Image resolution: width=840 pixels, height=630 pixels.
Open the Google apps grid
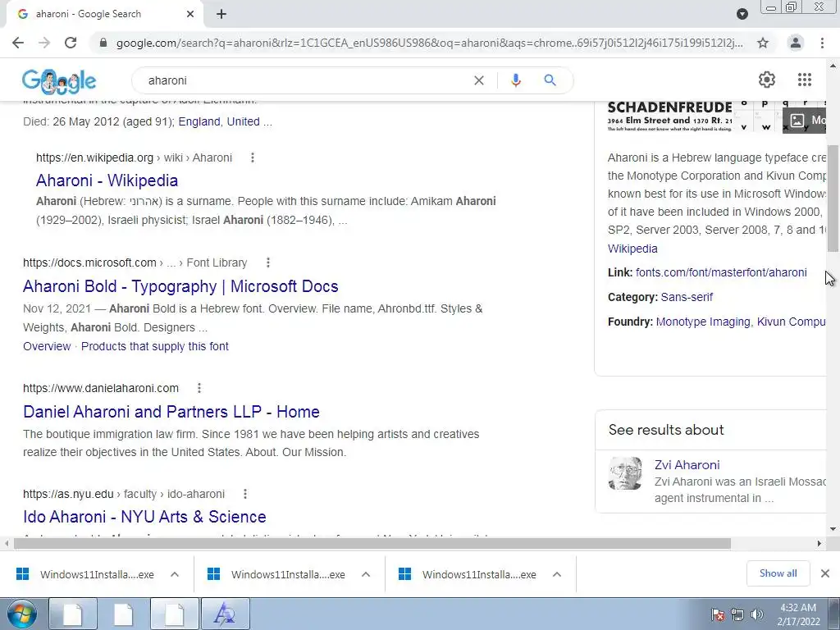(x=805, y=80)
